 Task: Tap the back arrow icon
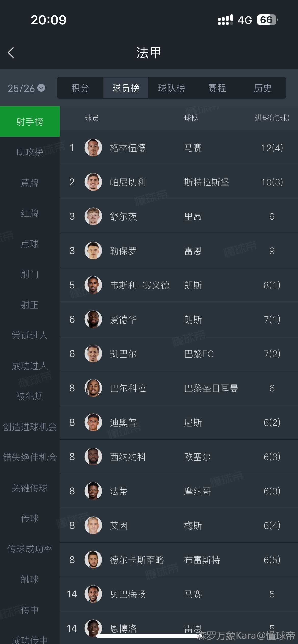11,53
